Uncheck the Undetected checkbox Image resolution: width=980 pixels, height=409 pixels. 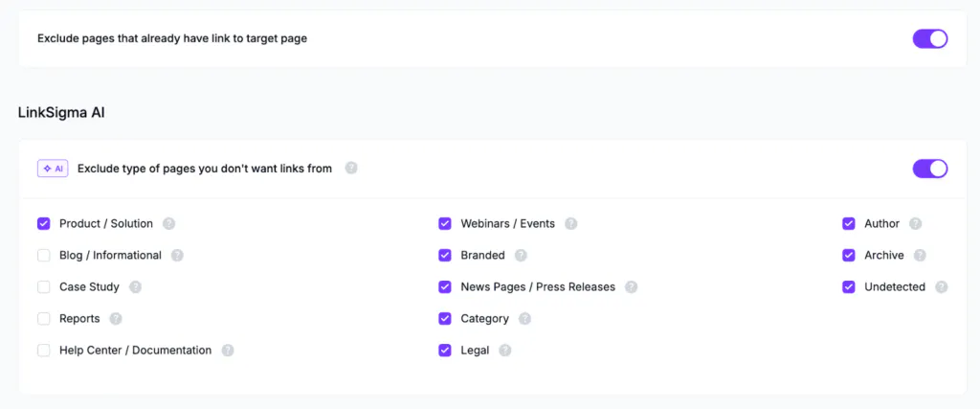tap(849, 287)
